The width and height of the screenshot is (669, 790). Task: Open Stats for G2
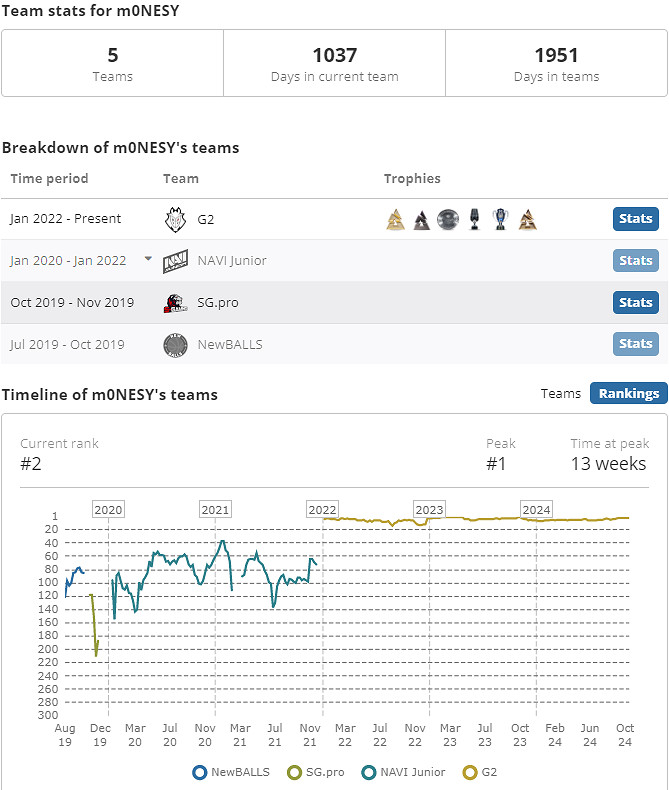tap(635, 219)
